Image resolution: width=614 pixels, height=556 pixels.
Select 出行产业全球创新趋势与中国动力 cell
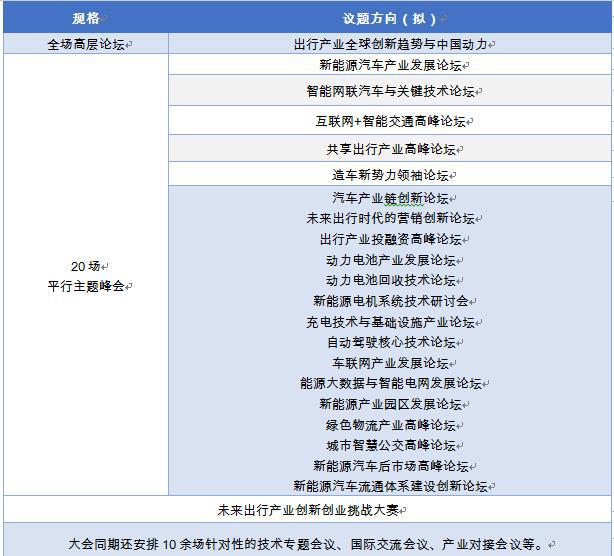[x=390, y=44]
